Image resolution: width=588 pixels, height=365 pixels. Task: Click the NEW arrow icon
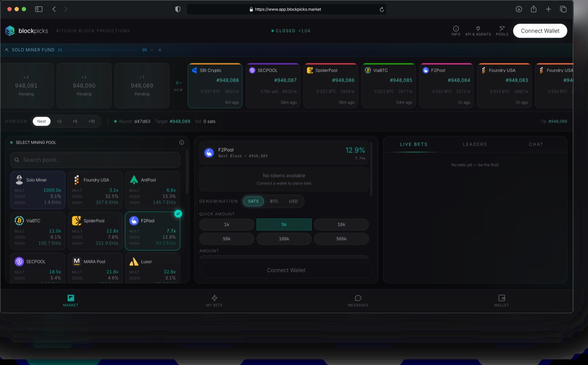179,83
